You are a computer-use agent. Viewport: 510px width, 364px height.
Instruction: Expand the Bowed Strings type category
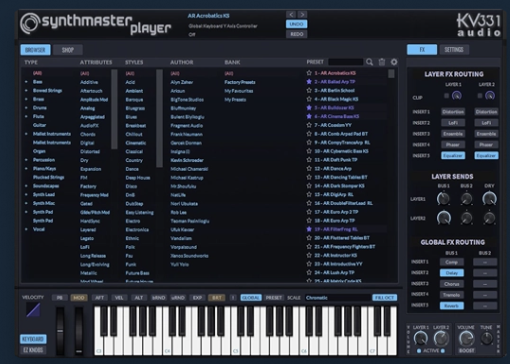tap(26, 90)
